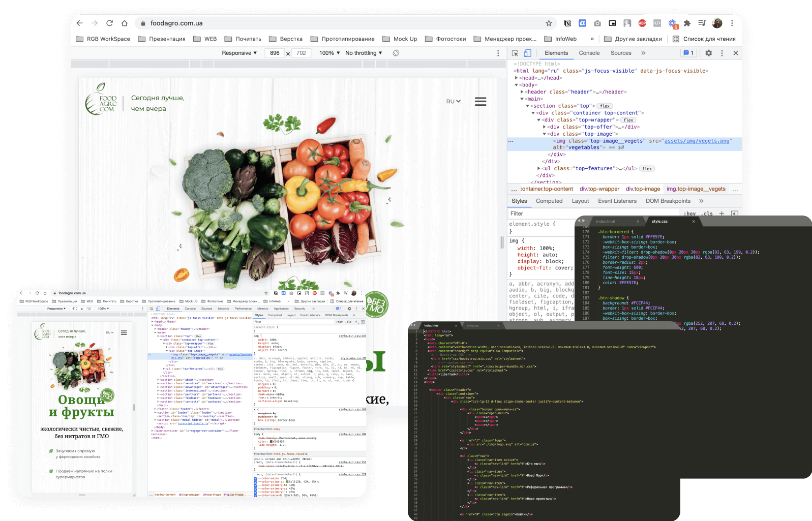Open the Event Listeners tab, large DevTools
Viewport: 812px width, 521px height.
pos(617,201)
